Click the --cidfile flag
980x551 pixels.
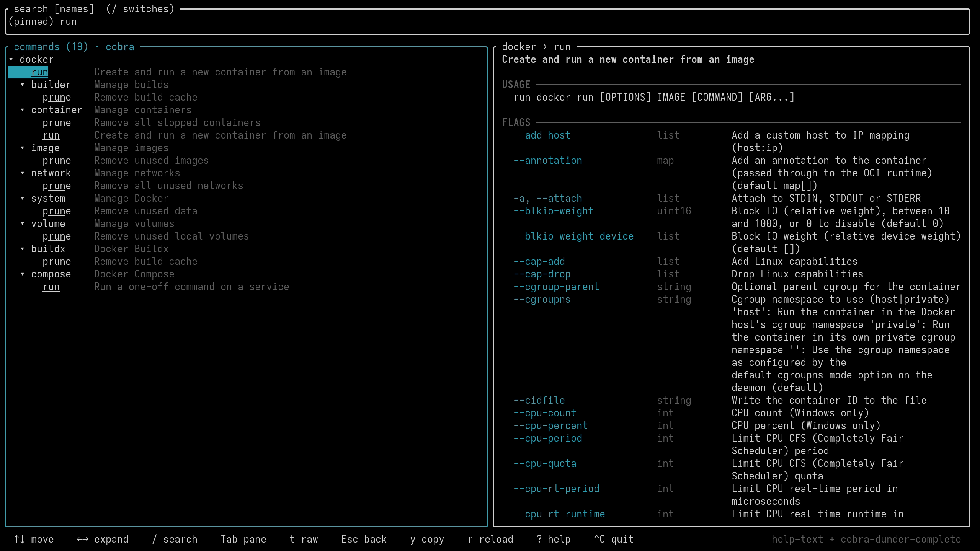click(x=539, y=401)
